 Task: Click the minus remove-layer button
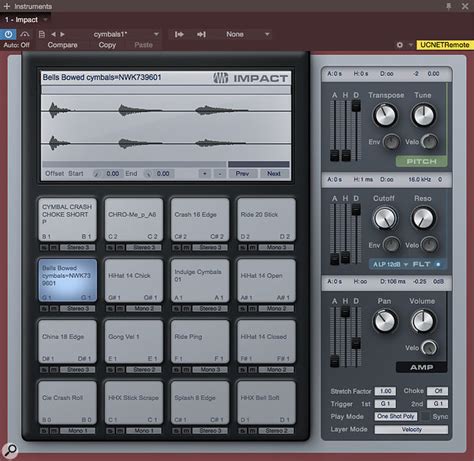220,173
